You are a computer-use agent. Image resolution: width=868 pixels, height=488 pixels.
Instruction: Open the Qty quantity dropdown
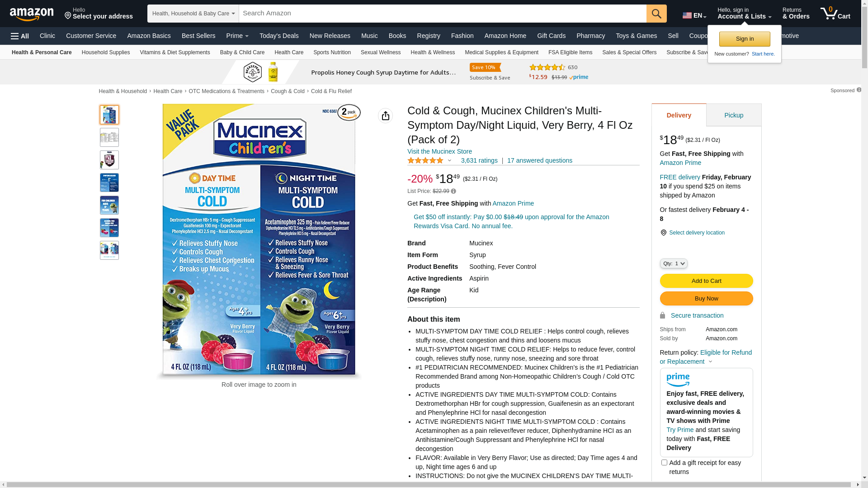pos(674,263)
